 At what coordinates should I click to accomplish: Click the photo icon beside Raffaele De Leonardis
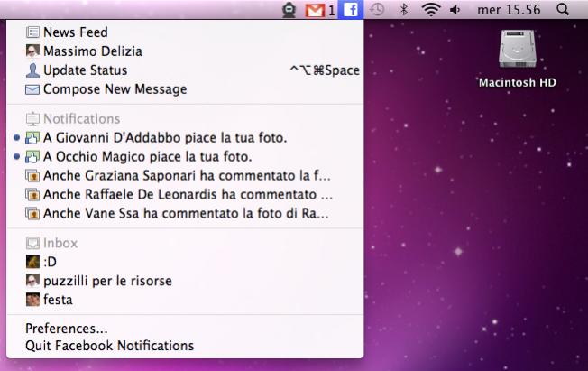32,194
